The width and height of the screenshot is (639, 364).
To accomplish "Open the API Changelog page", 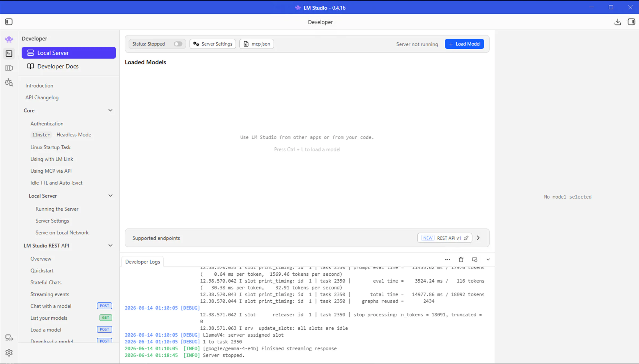I will pyautogui.click(x=42, y=97).
